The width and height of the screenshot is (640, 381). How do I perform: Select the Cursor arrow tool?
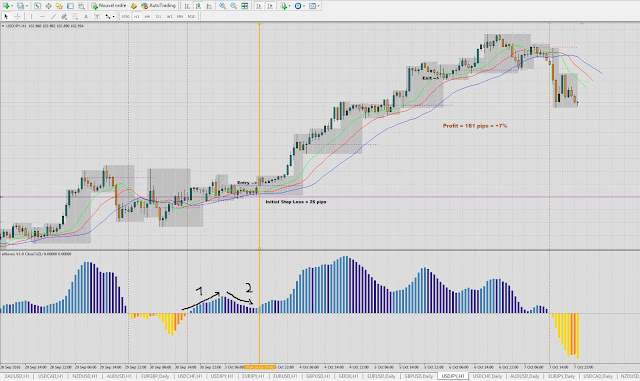(x=6, y=16)
